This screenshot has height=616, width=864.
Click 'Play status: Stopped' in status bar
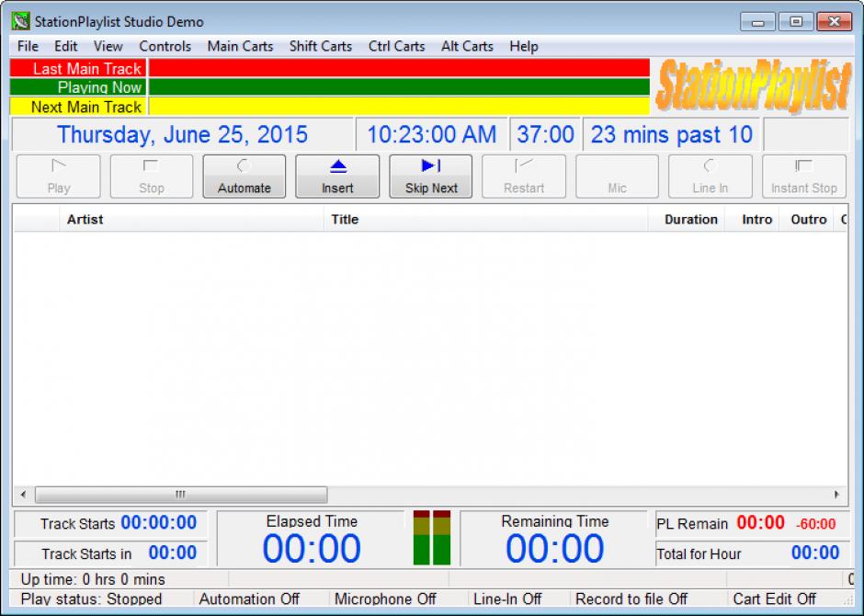[92, 599]
